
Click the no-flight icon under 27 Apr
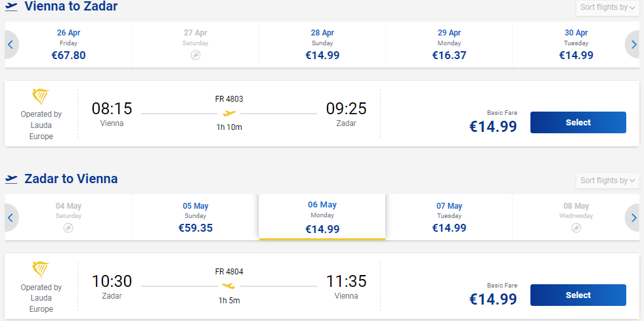tap(196, 55)
